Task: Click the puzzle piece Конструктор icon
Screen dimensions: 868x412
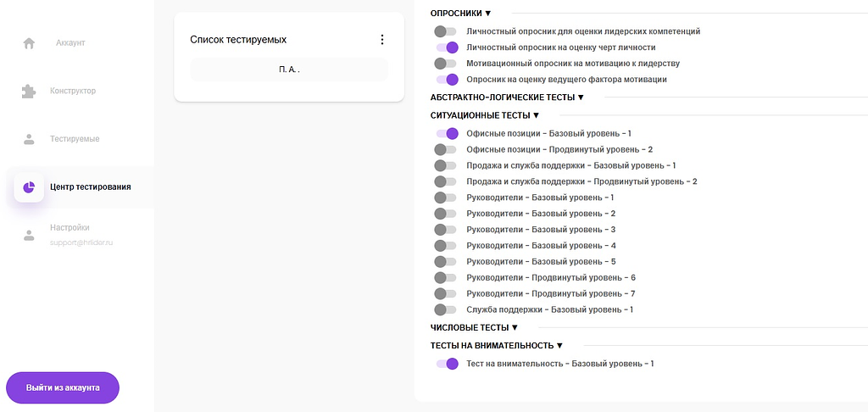Action: tap(29, 91)
